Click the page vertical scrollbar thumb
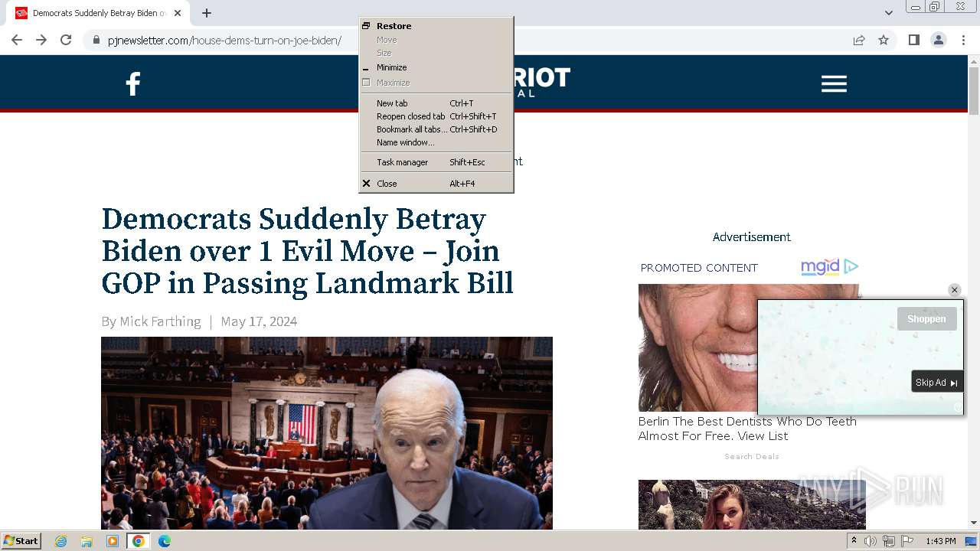 [974, 90]
